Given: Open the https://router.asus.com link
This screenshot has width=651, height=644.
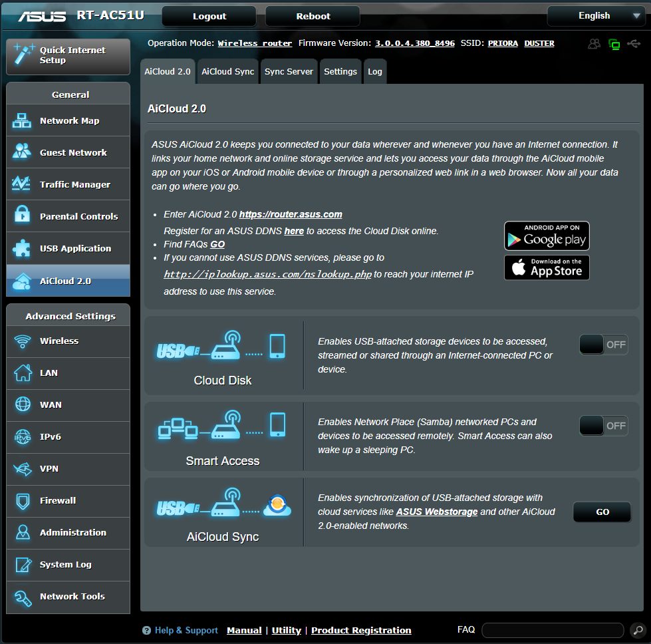Looking at the screenshot, I should tap(291, 214).
